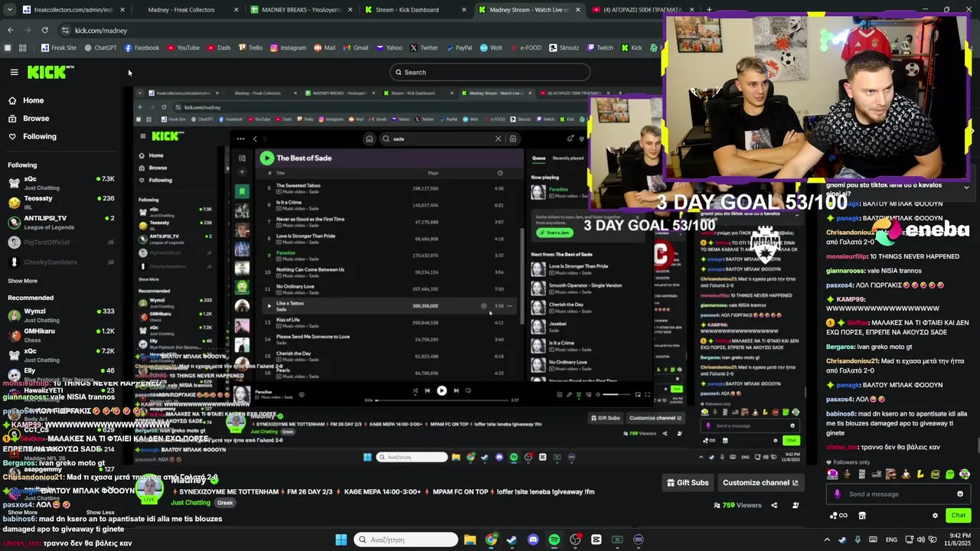Open Discord from the taskbar
The image size is (980, 551).
point(533,540)
